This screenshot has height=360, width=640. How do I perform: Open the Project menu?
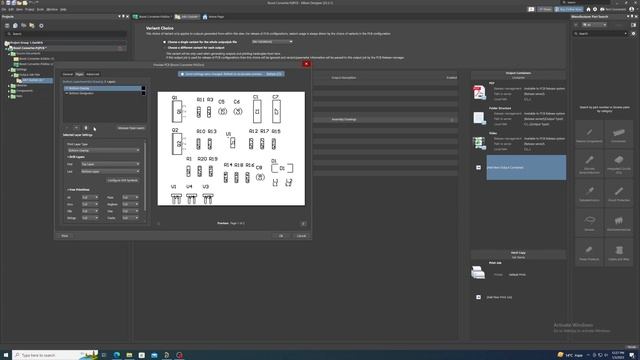(30, 9)
